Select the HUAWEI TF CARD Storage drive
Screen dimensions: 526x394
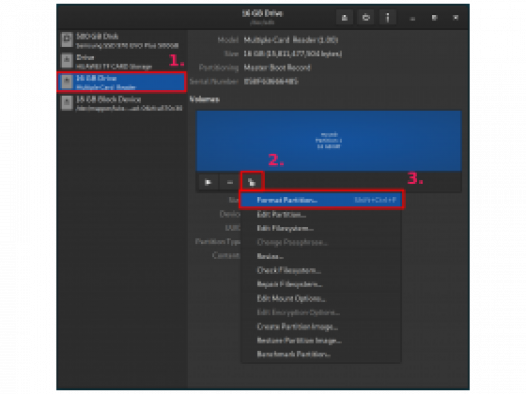click(x=123, y=61)
